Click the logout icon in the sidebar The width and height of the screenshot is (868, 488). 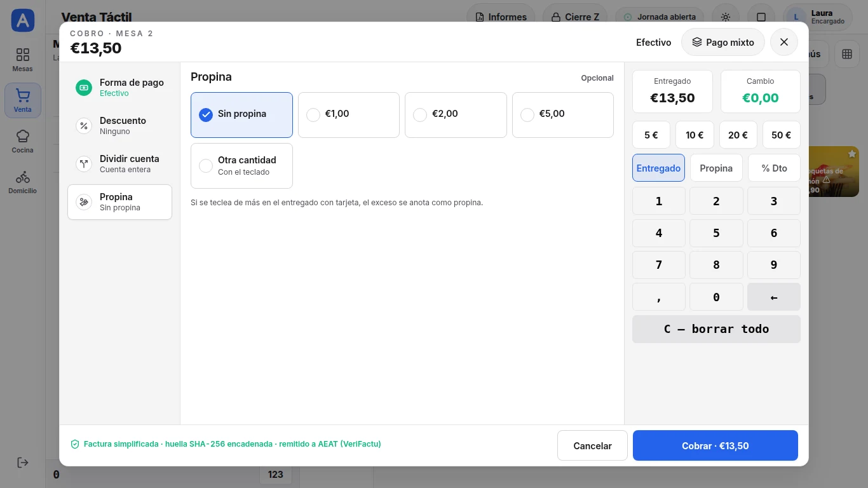[22, 463]
